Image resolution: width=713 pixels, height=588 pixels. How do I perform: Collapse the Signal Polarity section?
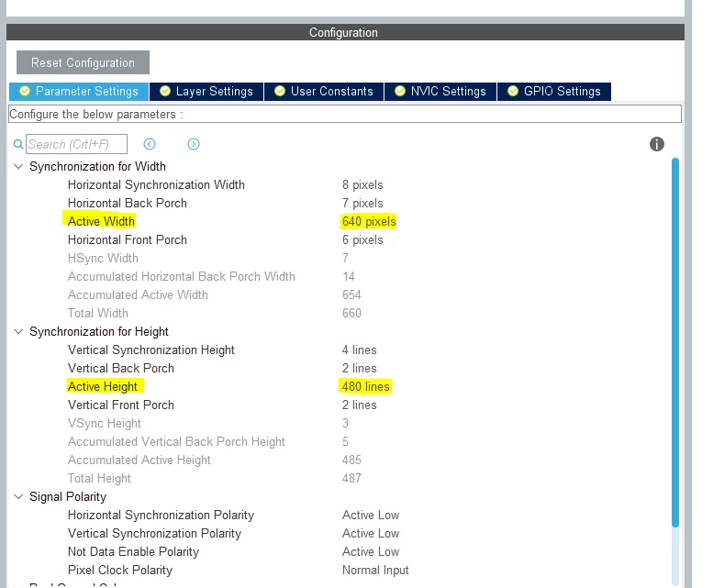[18, 496]
